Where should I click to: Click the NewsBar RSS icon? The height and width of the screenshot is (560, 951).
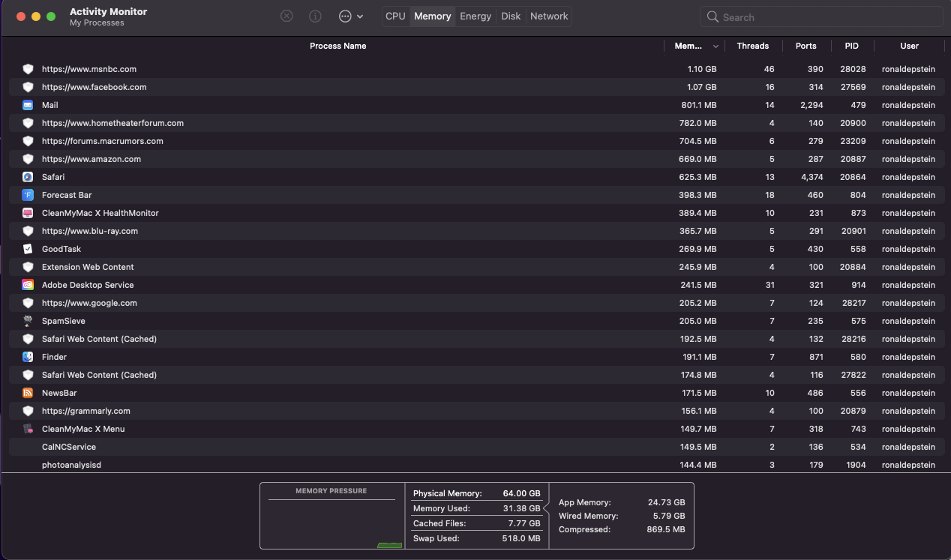pos(28,393)
